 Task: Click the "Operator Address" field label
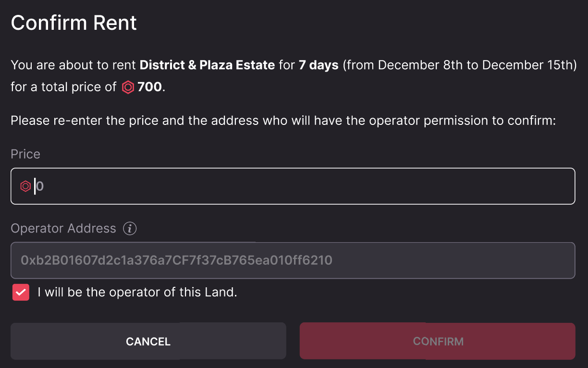[x=63, y=229]
